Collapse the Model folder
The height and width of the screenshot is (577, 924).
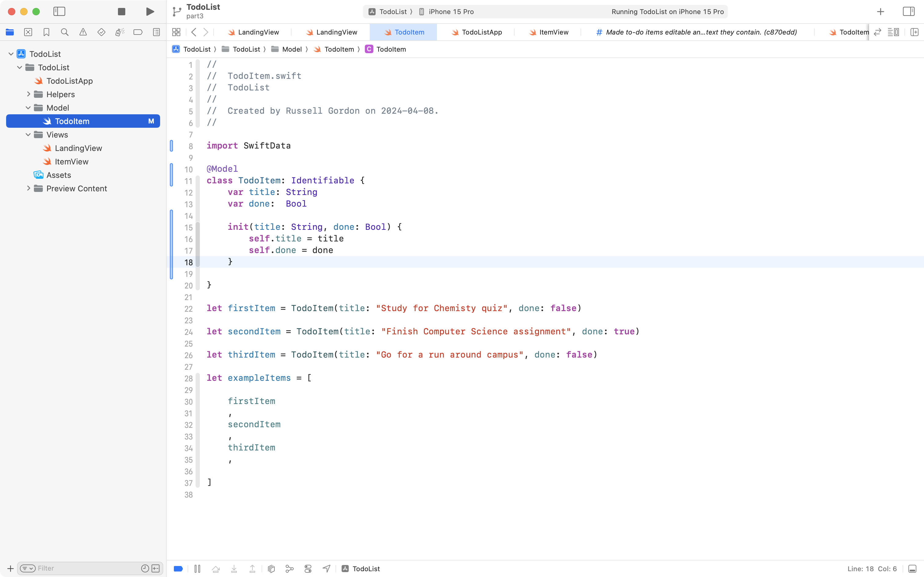28,108
